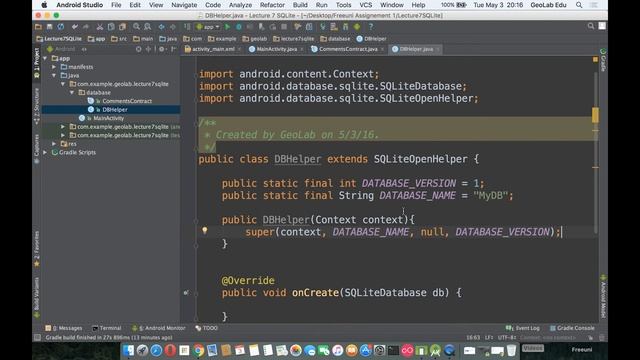Open the Gradle Console panel
The height and width of the screenshot is (360, 640).
pyautogui.click(x=572, y=328)
